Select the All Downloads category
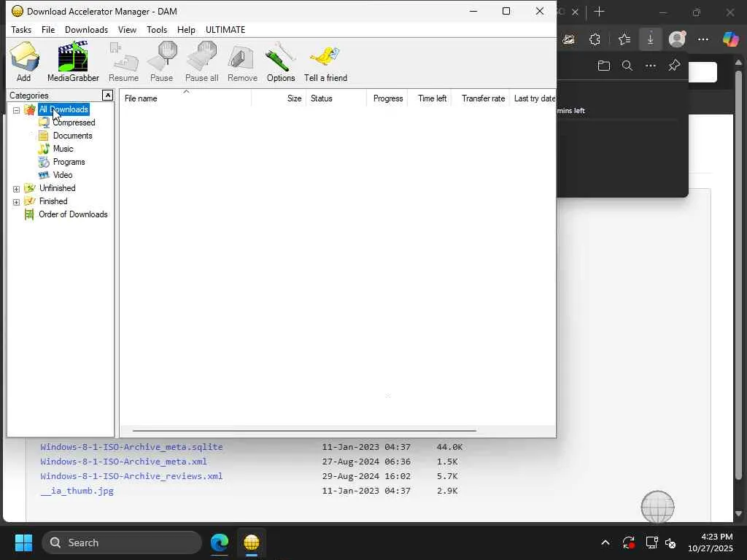Image resolution: width=747 pixels, height=560 pixels. pos(64,109)
